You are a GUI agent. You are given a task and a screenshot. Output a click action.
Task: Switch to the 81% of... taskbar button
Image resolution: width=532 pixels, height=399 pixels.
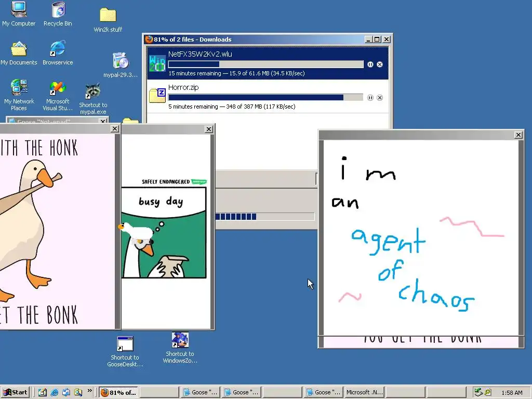pos(118,392)
